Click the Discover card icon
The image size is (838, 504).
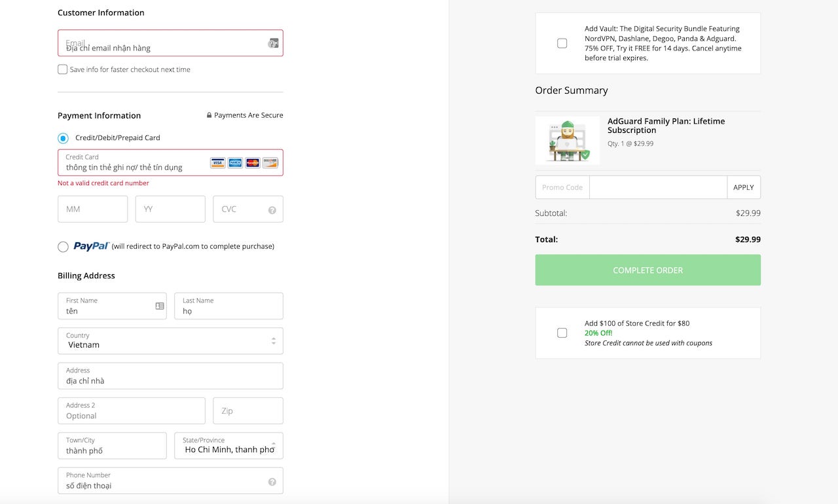[270, 163]
